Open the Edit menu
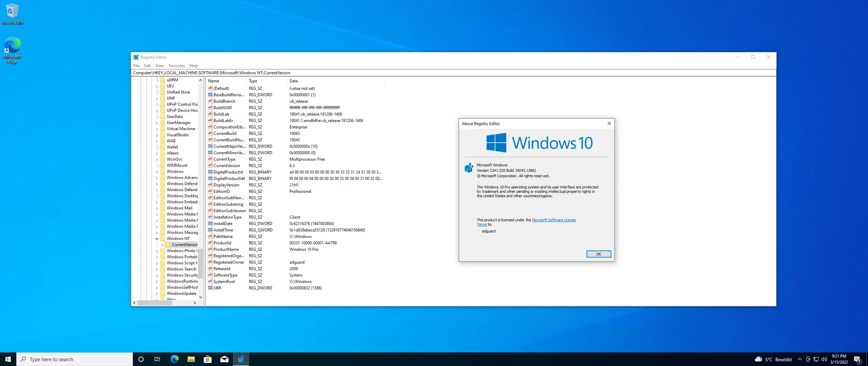The width and height of the screenshot is (868, 366). 147,66
